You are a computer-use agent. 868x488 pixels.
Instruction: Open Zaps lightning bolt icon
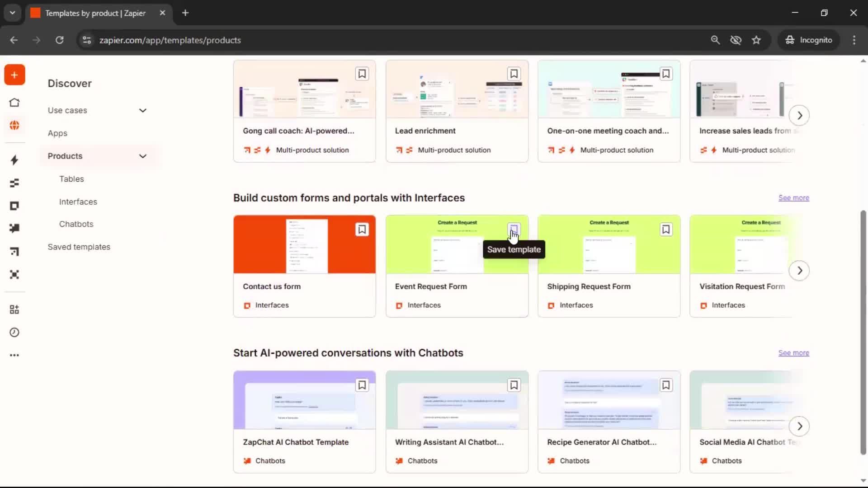(14, 160)
